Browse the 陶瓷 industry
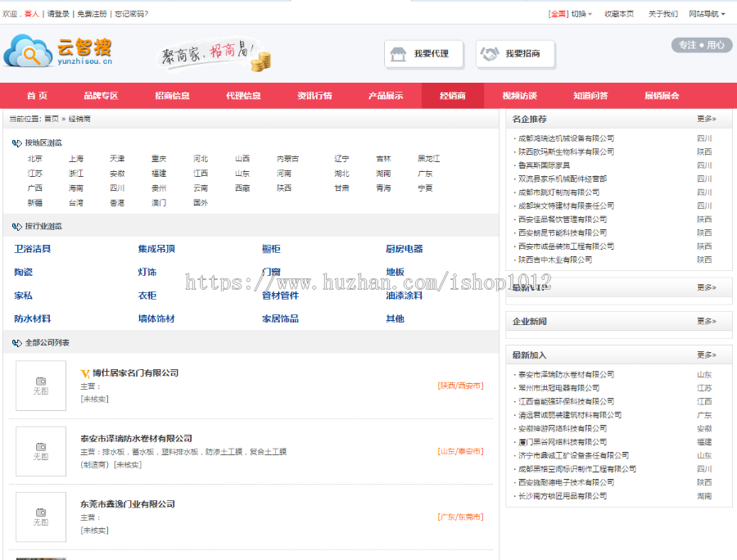Screen dimensions: 737x560 [x=23, y=272]
